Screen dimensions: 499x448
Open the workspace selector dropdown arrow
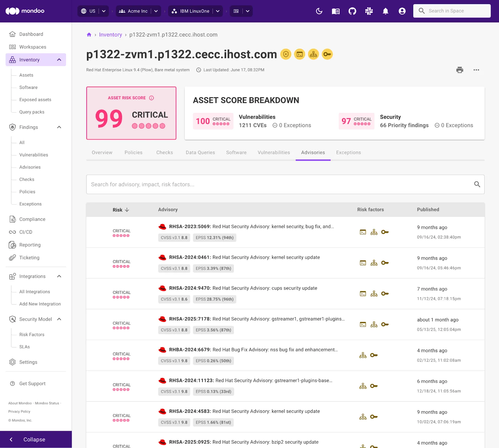click(247, 11)
